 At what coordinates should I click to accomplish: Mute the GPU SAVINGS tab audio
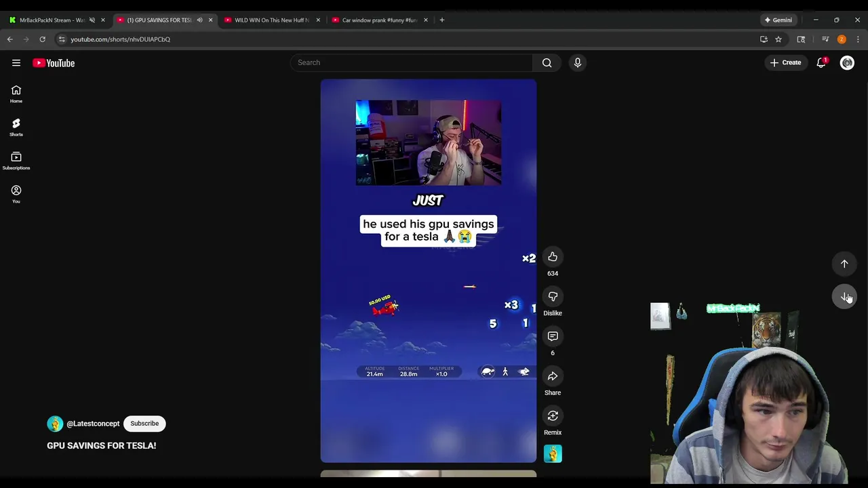[x=199, y=20]
